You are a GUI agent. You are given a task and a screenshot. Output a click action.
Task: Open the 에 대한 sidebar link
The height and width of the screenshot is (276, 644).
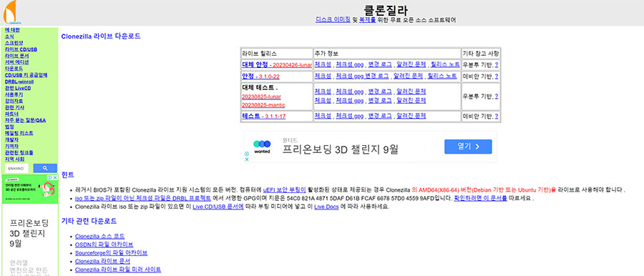(12, 30)
